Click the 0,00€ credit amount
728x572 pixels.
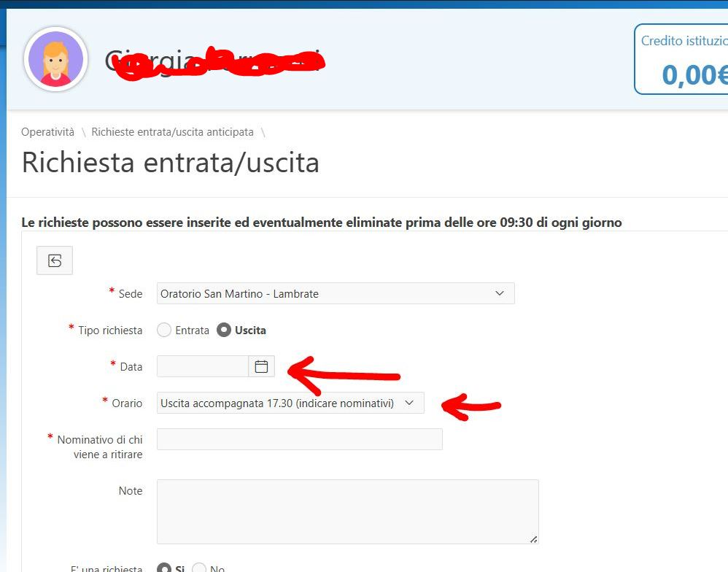(694, 74)
